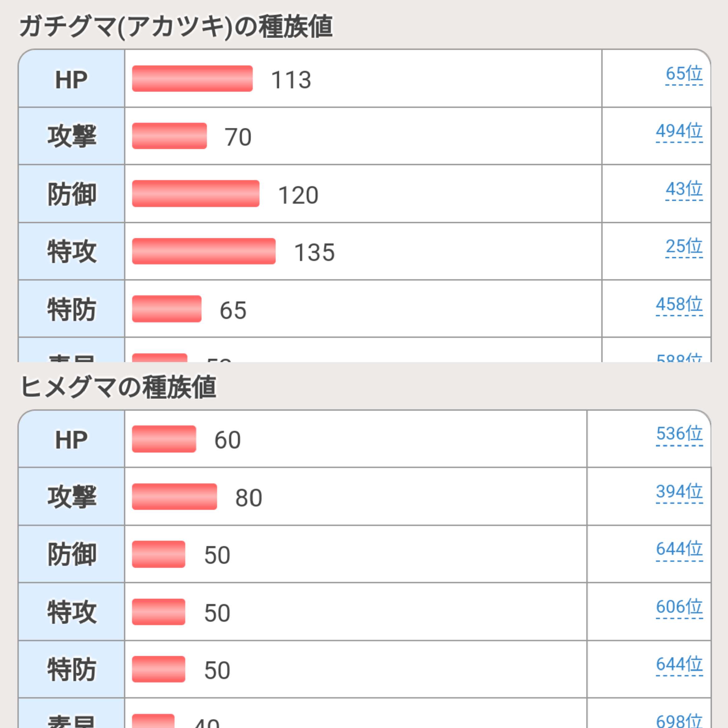
Task: Open the 25位 special attack rank link
Action: pyautogui.click(x=684, y=247)
